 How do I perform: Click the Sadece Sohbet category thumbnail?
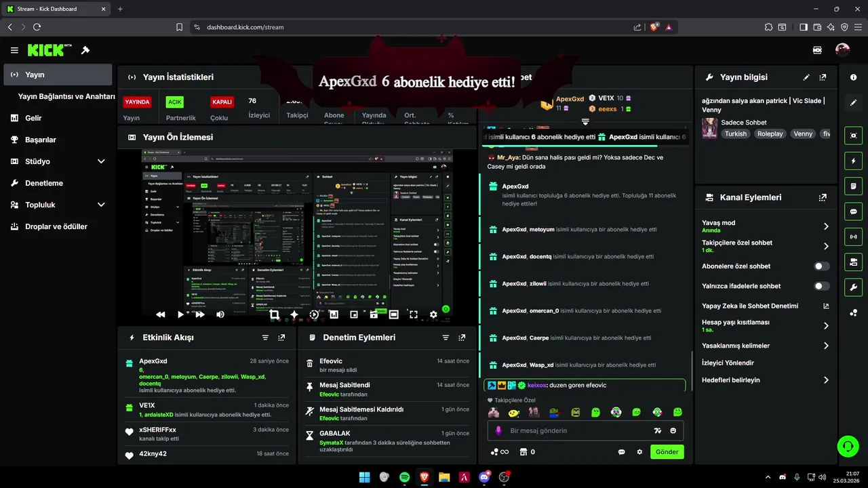[710, 128]
